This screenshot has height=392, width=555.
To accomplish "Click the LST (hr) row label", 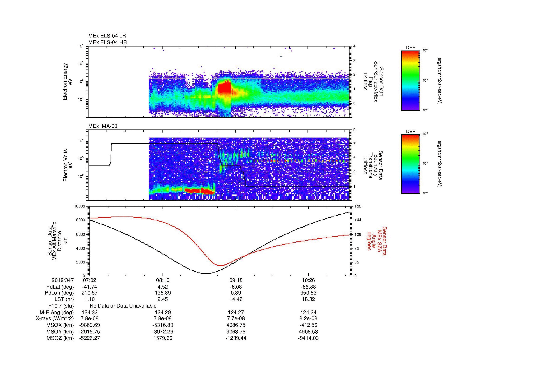I will coord(64,300).
